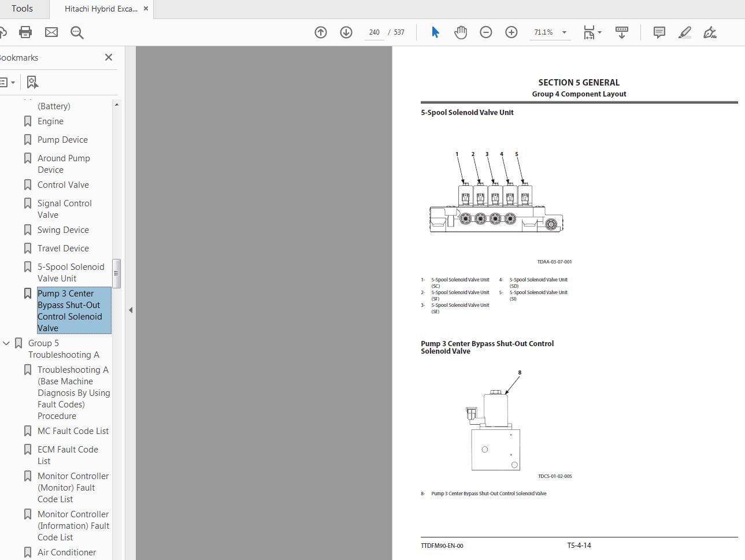Click the ECM Fault Code List bookmark icon
The height and width of the screenshot is (560, 745).
tap(27, 450)
